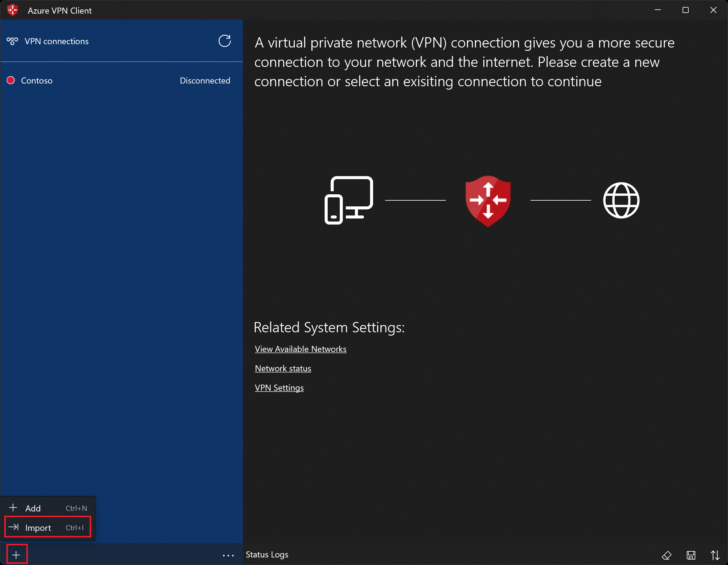The width and height of the screenshot is (728, 565).
Task: Choose Import from the popup menu
Action: pyautogui.click(x=48, y=527)
